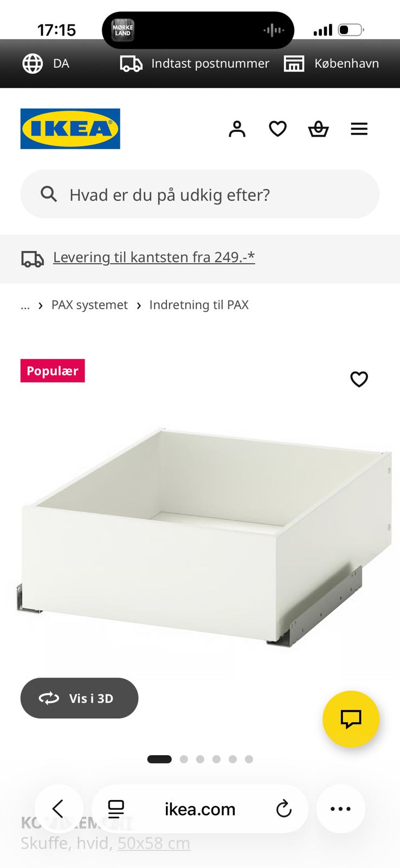Screen dimensions: 400x868
Task: Open the hamburger menu
Action: point(359,129)
